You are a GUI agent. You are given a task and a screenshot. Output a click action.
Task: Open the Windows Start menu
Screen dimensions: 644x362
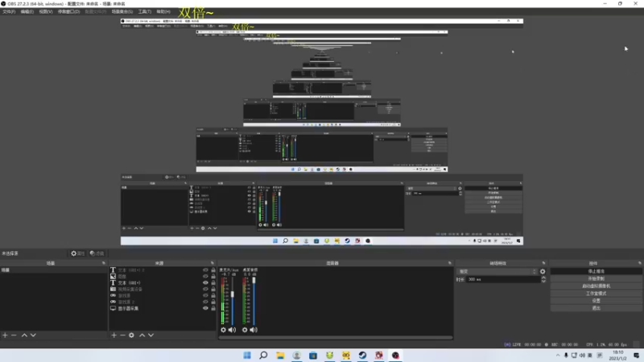pyautogui.click(x=247, y=356)
